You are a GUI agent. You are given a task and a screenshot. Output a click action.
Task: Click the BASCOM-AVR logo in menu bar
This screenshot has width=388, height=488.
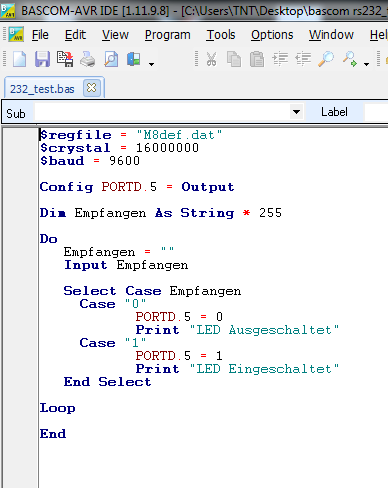16,34
